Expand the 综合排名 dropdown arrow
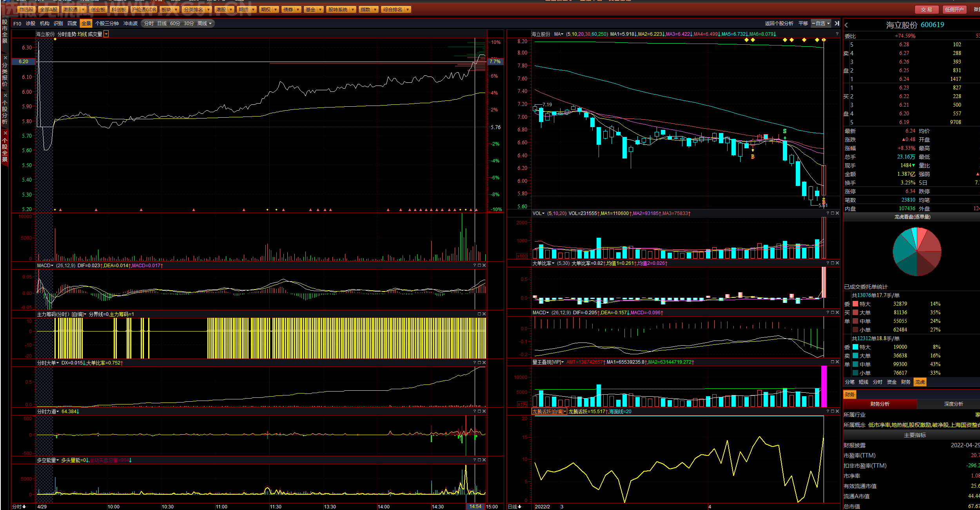 [x=408, y=9]
